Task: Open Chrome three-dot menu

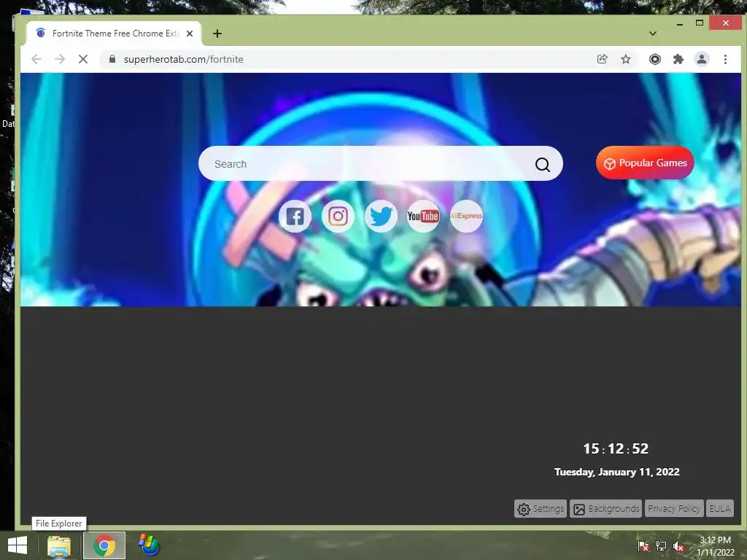Action: (725, 59)
